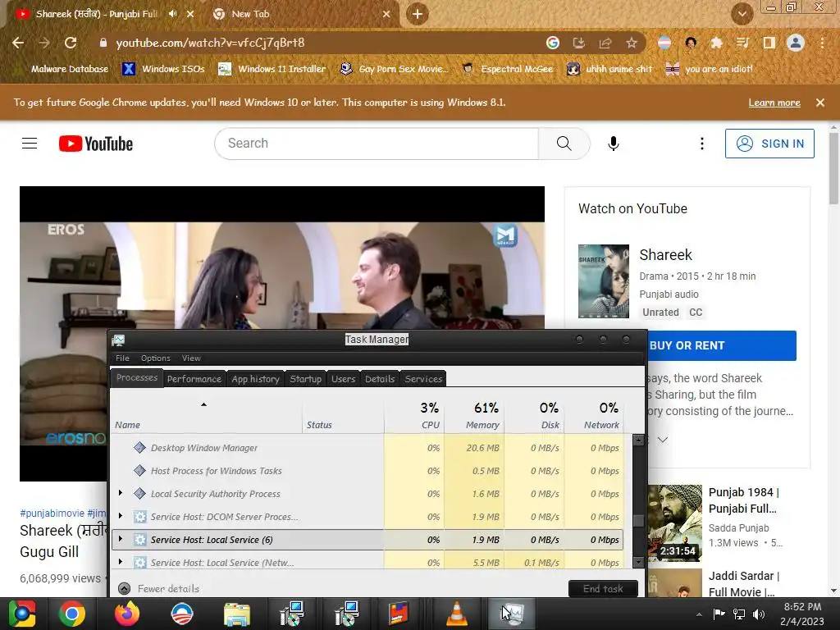
Task: Select the Desktop Window Manager process
Action: (x=367, y=447)
